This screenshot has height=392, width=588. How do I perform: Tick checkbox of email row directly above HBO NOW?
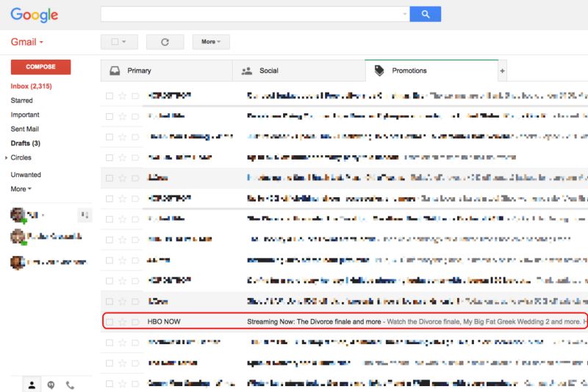pyautogui.click(x=110, y=302)
